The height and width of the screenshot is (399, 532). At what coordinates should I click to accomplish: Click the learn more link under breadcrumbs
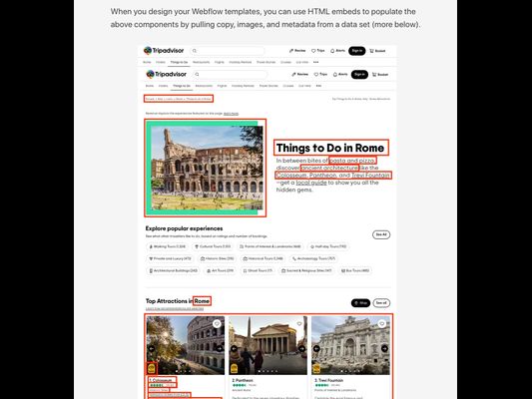coord(231,114)
